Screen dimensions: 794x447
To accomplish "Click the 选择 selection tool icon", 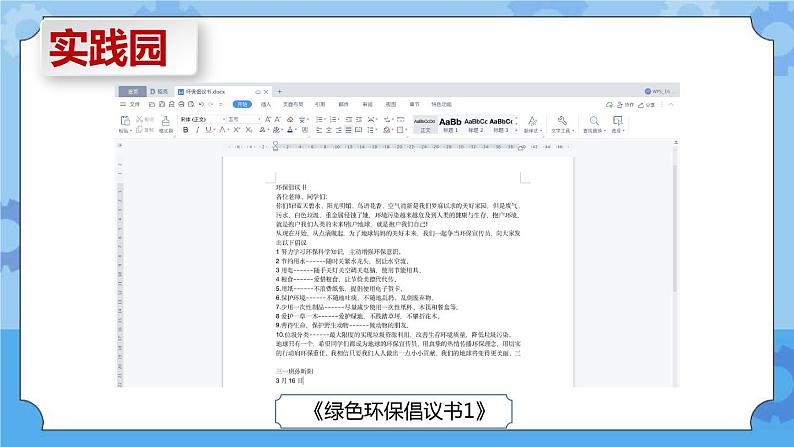I will [x=617, y=120].
